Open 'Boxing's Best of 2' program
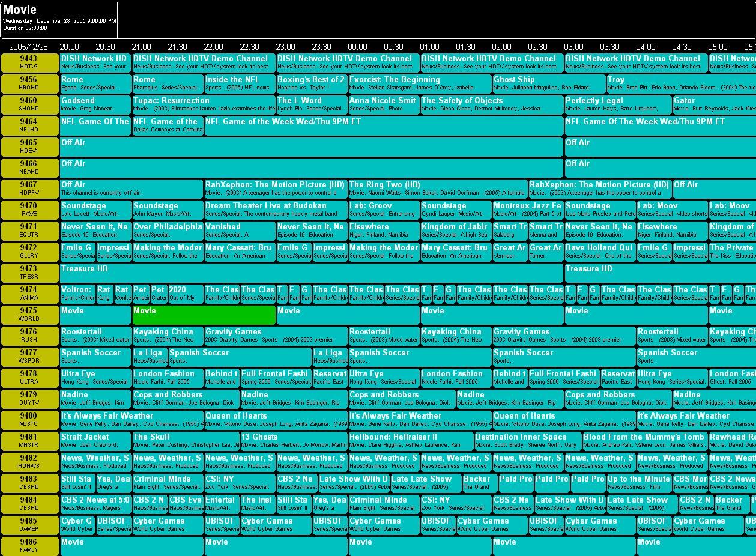The image size is (756, 556). coord(312,84)
